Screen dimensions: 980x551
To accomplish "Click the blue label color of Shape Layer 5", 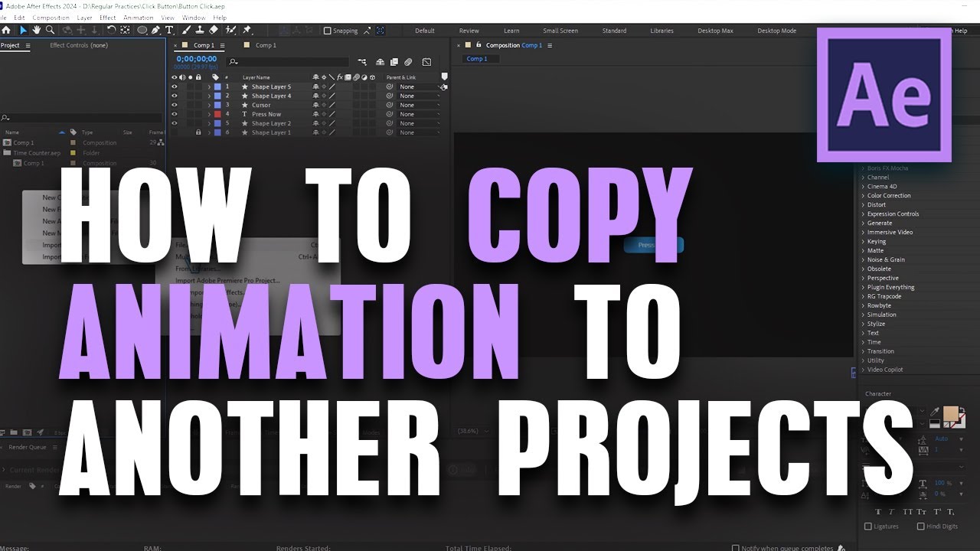I will 217,86.
